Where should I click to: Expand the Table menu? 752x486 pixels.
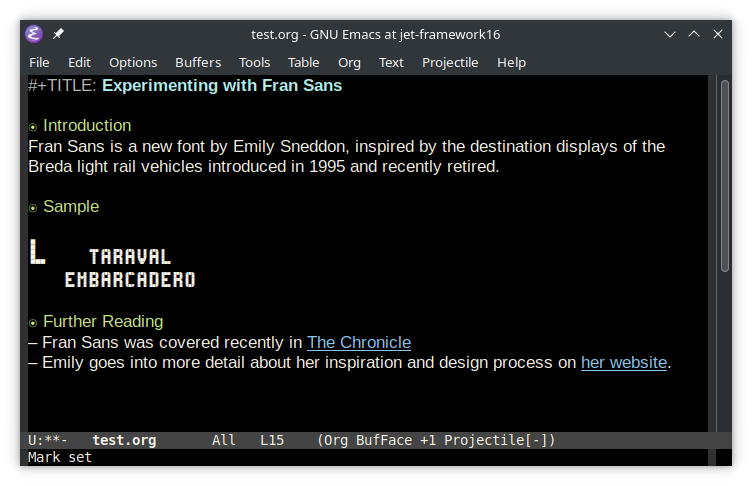pyautogui.click(x=304, y=62)
